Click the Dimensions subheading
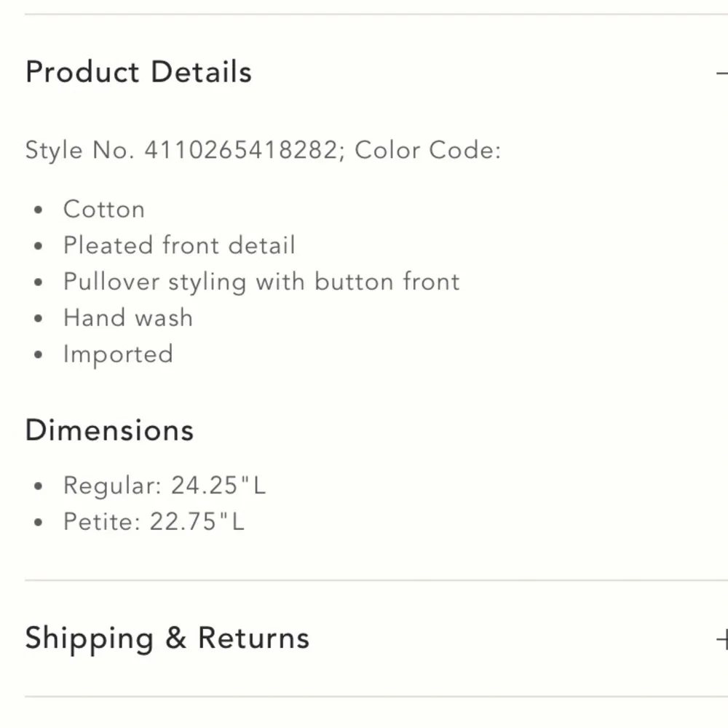The width and height of the screenshot is (728, 728). (x=109, y=430)
